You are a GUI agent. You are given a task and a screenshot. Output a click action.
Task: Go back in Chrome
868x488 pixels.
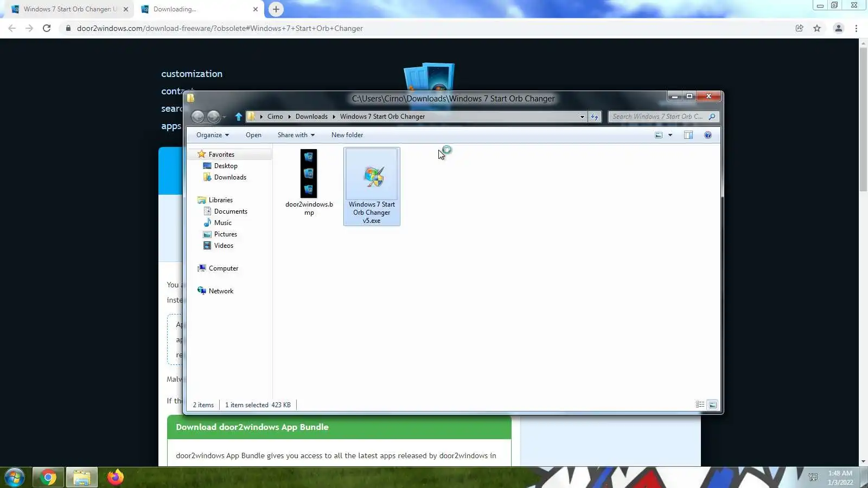pos(12,28)
